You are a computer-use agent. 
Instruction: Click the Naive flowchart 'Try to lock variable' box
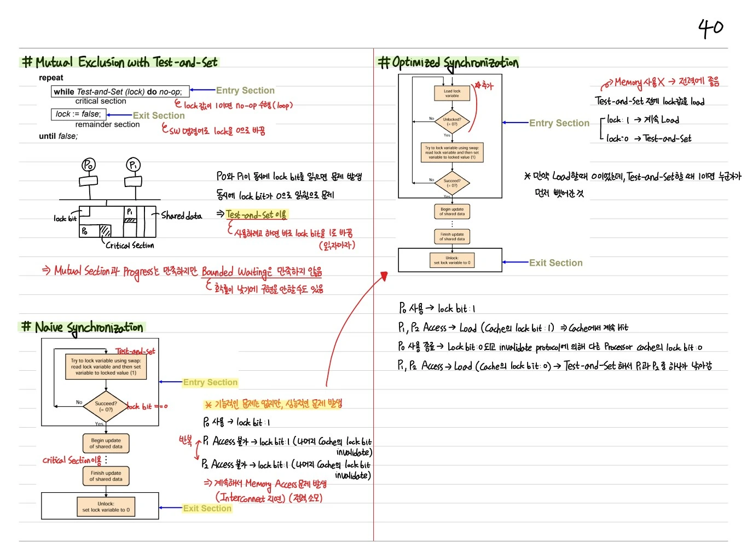[106, 366]
